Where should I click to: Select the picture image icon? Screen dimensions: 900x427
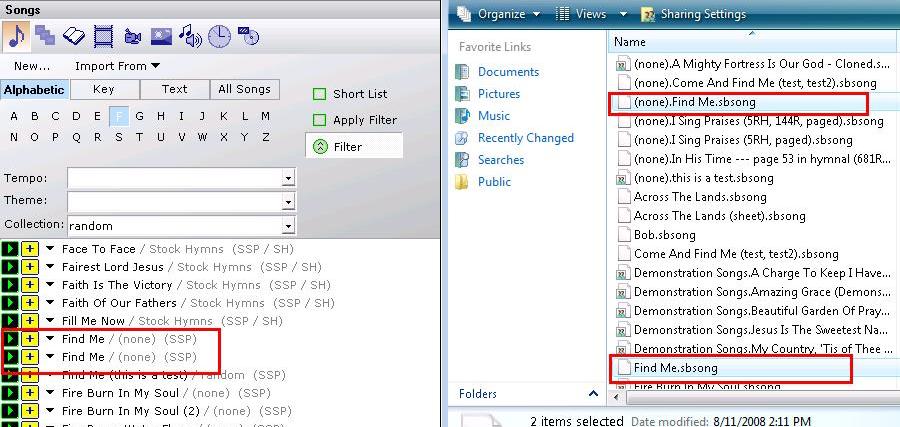click(x=161, y=37)
